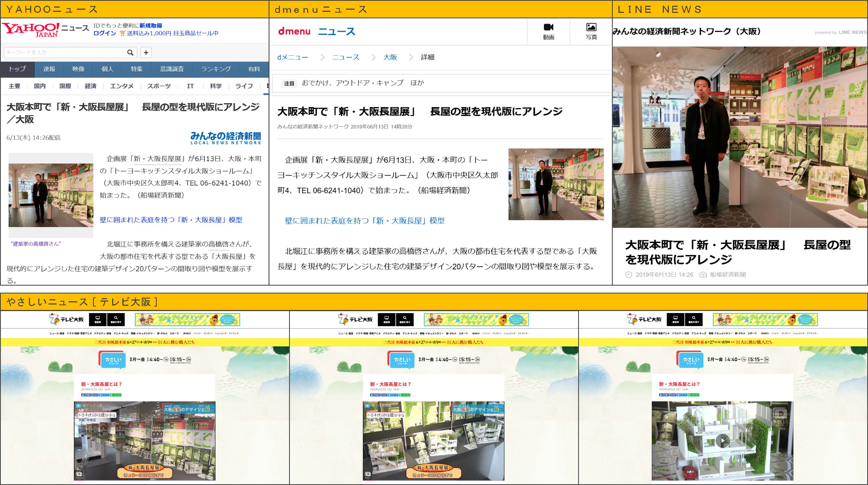
Task: Click the dmenu date 2019年06月13日 14時26分
Action: tap(381, 127)
